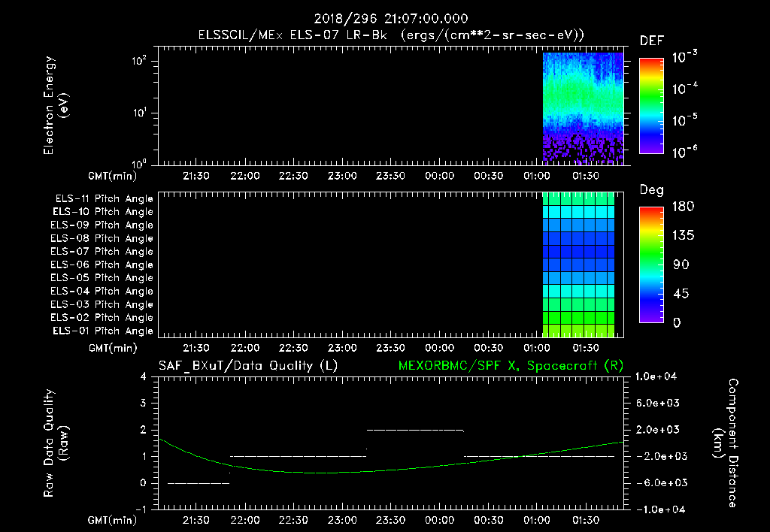This screenshot has height=532, width=770.
Task: Click the 10^0 electron energy tick label
Action: (x=139, y=163)
